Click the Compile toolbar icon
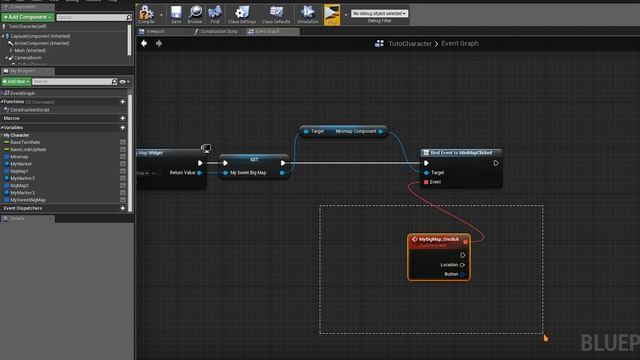640x360 pixels. 146,14
